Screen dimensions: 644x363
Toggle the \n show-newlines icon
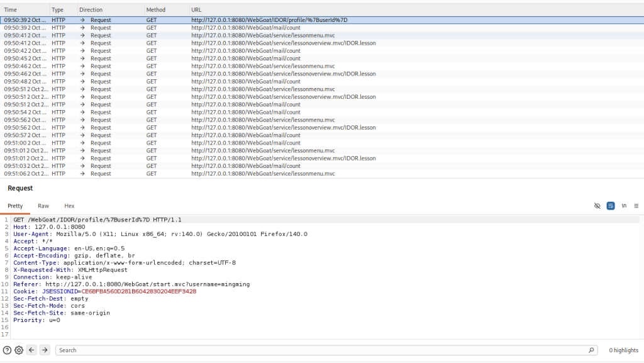click(624, 206)
